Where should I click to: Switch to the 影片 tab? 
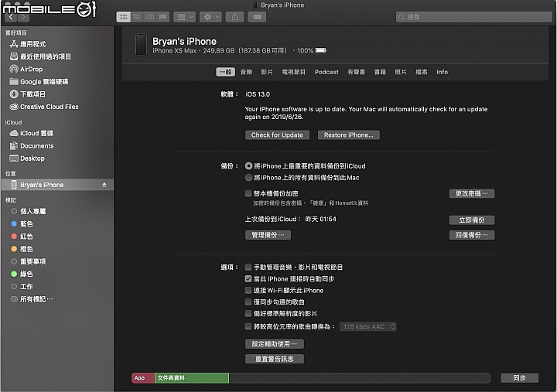(267, 72)
